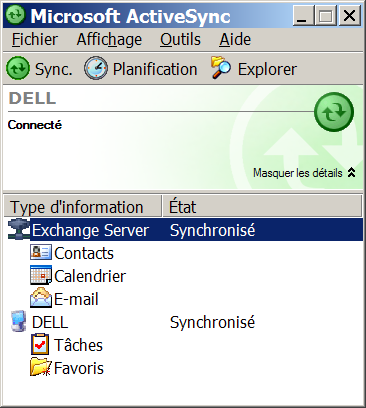Select the Tâches item
The image size is (366, 408).
(x=78, y=345)
